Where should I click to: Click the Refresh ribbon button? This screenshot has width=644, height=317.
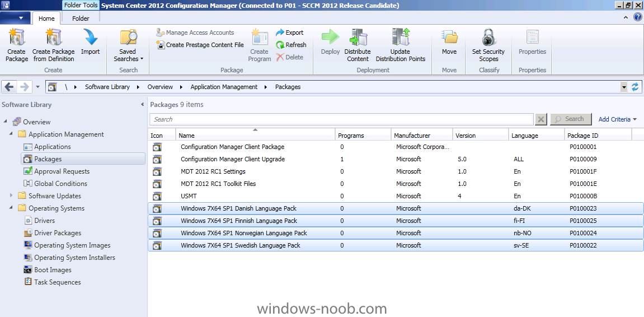(291, 45)
